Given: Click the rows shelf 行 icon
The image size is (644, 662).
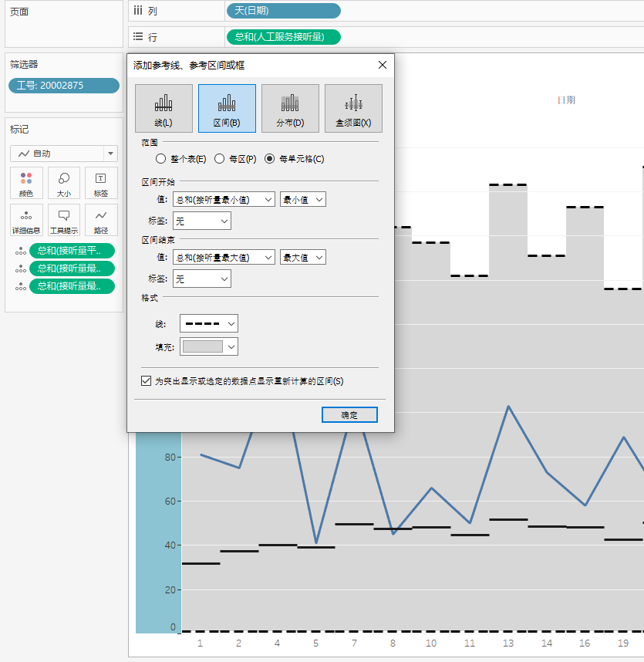Looking at the screenshot, I should pyautogui.click(x=138, y=37).
